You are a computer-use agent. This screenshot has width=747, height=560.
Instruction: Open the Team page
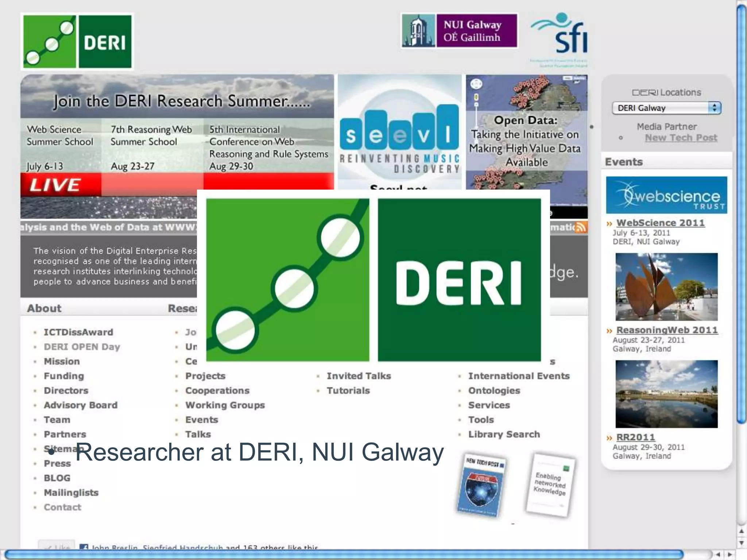(57, 420)
